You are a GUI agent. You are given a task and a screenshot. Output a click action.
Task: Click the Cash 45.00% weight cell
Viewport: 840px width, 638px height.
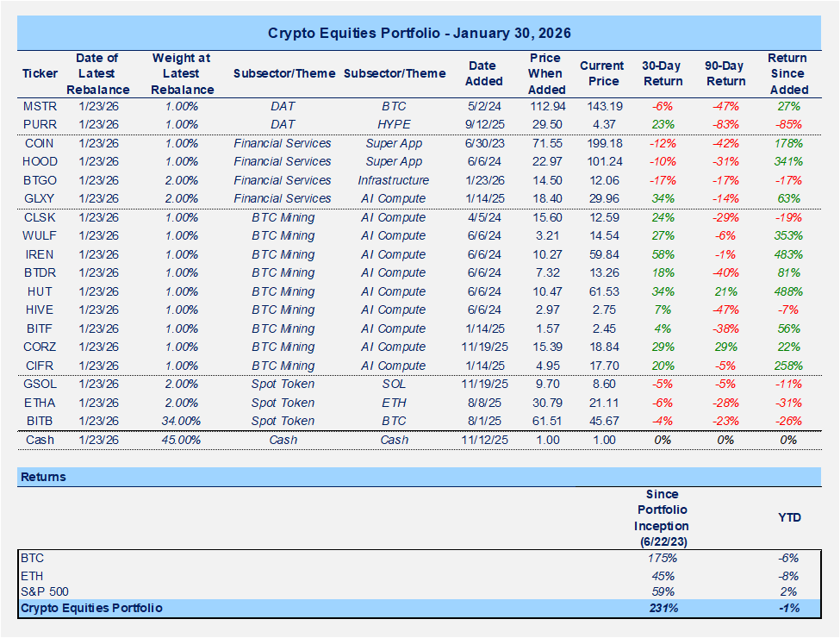point(183,440)
